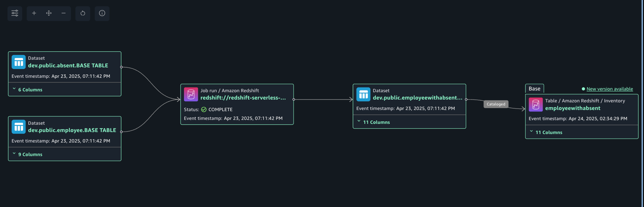Expand 9 Columns in employee dataset
644x207 pixels.
click(28, 154)
